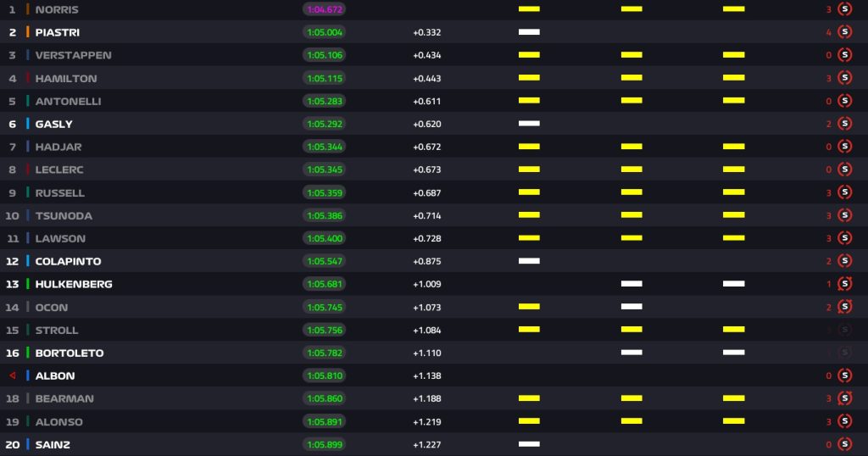Click Bortoleto's white third sector bar
Image resolution: width=868 pixels, height=456 pixels.
pos(733,352)
